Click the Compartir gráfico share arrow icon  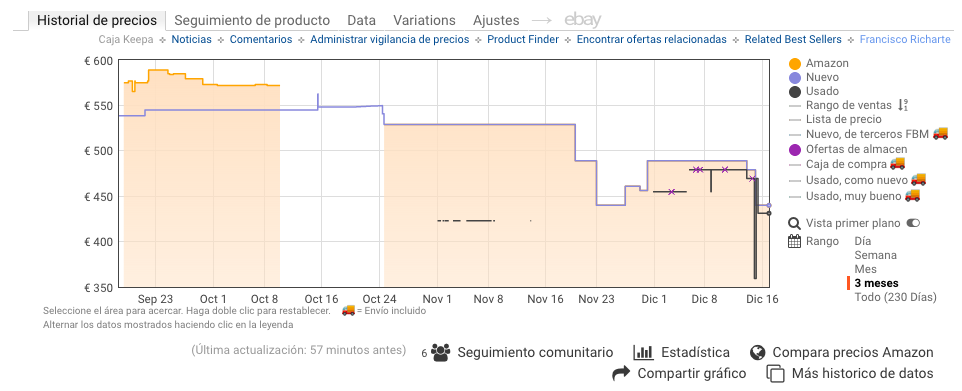coord(621,373)
